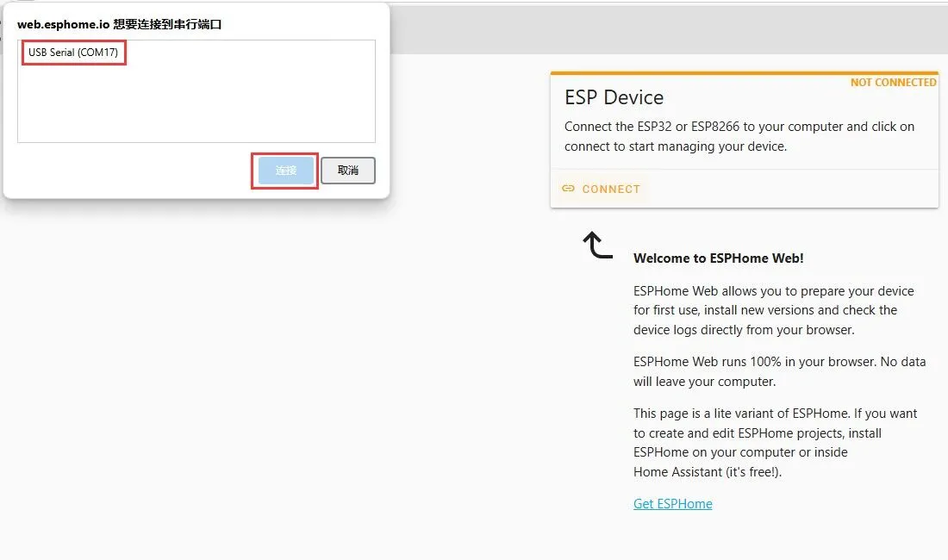
Task: Click the chain-link icon beside CONNECT
Action: coord(568,189)
